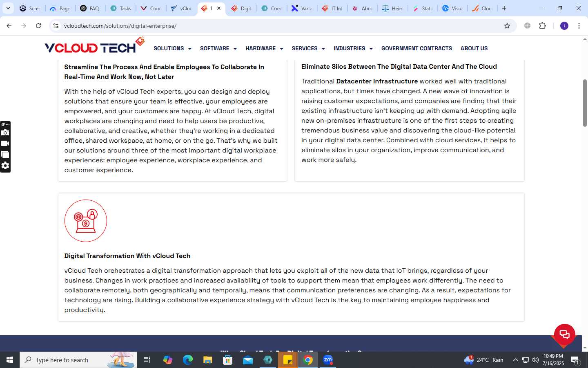Switch to the FAQ tab

point(90,8)
